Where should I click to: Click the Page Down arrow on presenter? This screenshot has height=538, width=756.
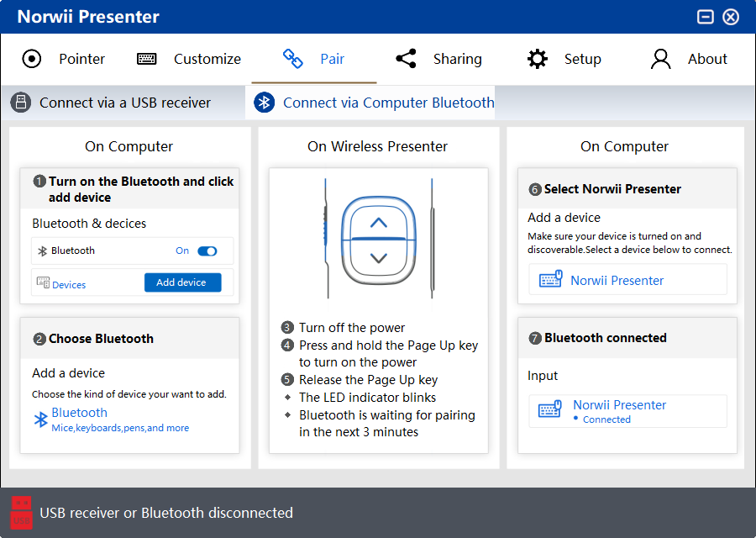point(379,258)
